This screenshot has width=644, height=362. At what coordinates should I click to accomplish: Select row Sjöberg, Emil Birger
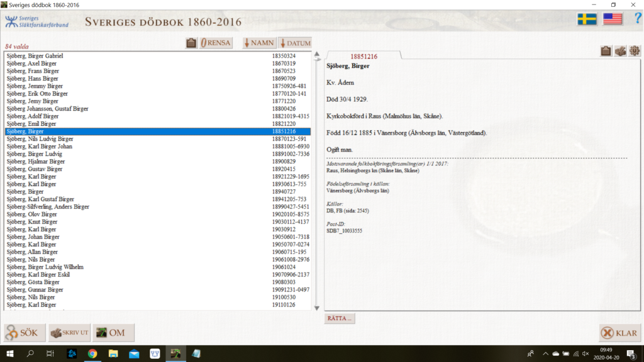(x=158, y=124)
